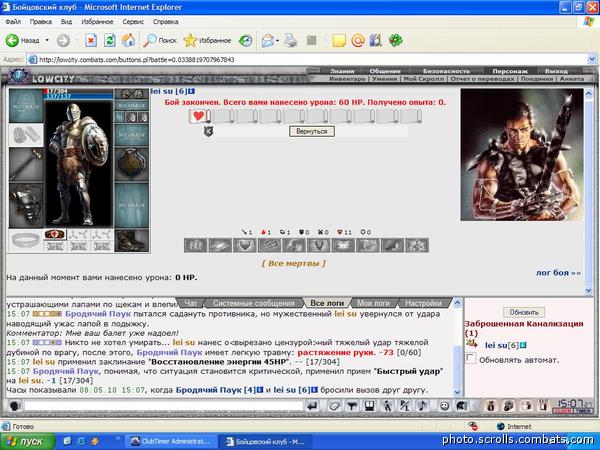This screenshot has width=600, height=450.
Task: Click the green clover toolbar icon
Action: point(396,40)
